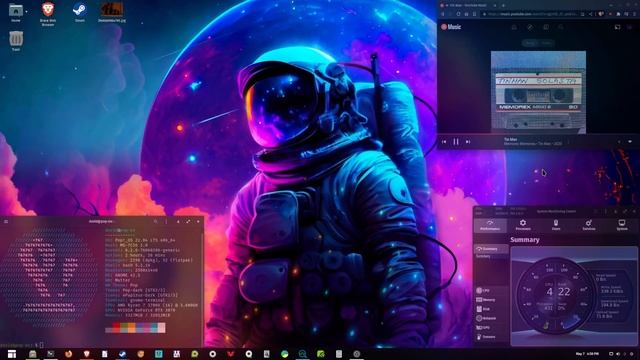The image size is (640, 360).
Task: Select GPU in System Monitor sidebar
Action: click(491, 327)
